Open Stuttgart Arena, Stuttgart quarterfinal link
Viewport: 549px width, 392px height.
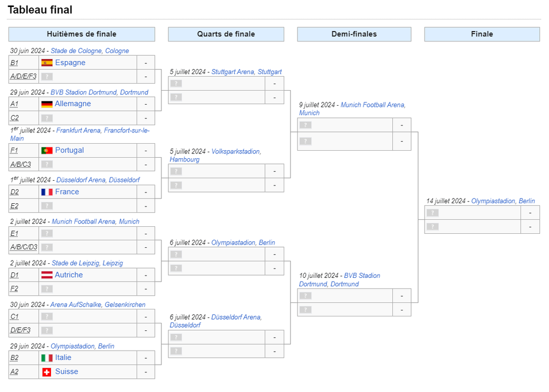(x=247, y=72)
